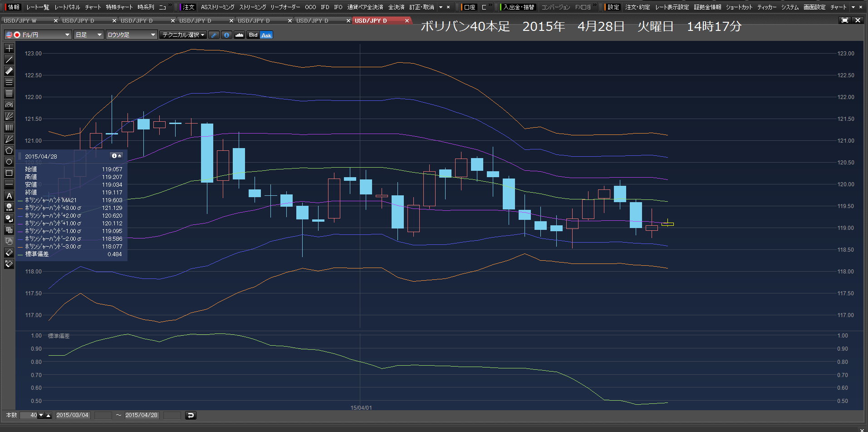Click the 通貨ペア全決済 button
The image size is (868, 432).
point(365,7)
